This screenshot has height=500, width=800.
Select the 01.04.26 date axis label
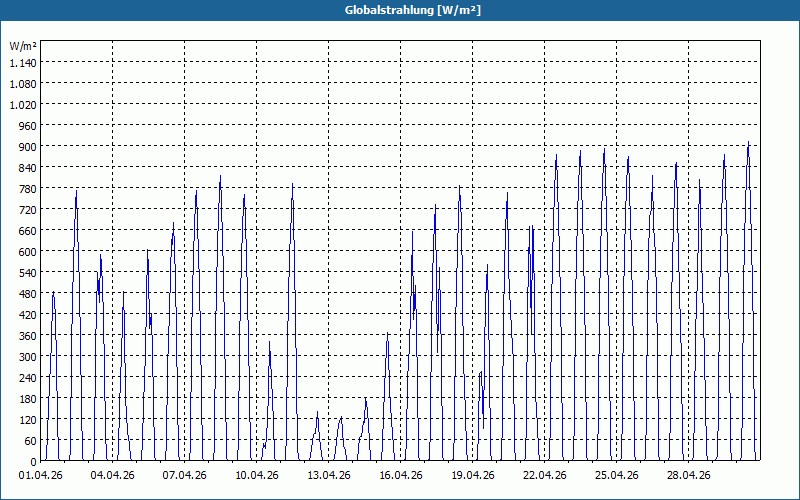[40, 475]
